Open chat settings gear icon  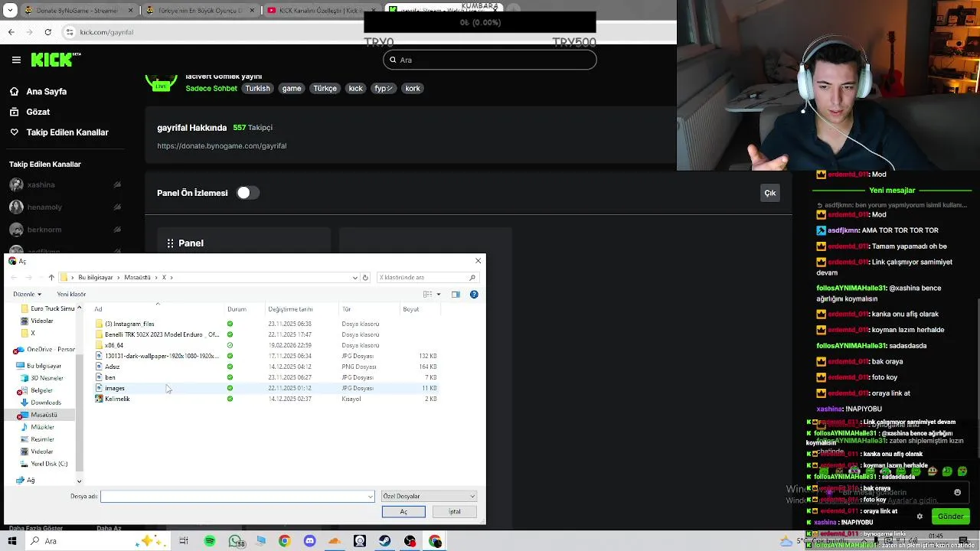tap(920, 517)
